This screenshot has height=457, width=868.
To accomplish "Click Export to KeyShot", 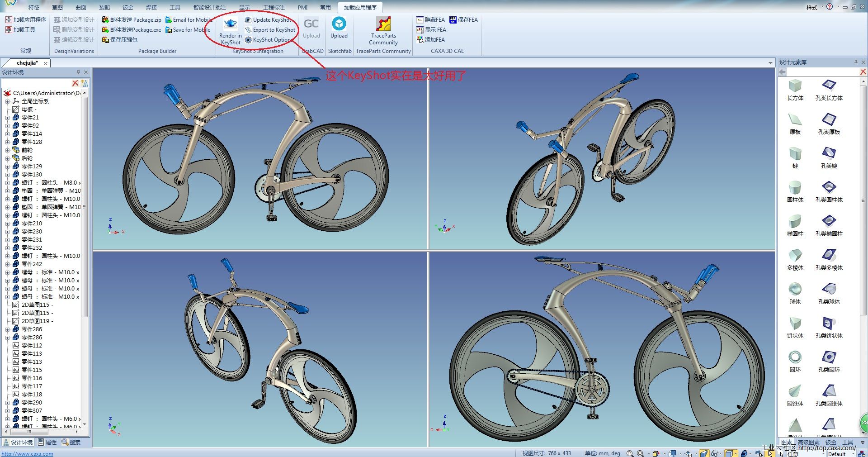I will tap(270, 30).
